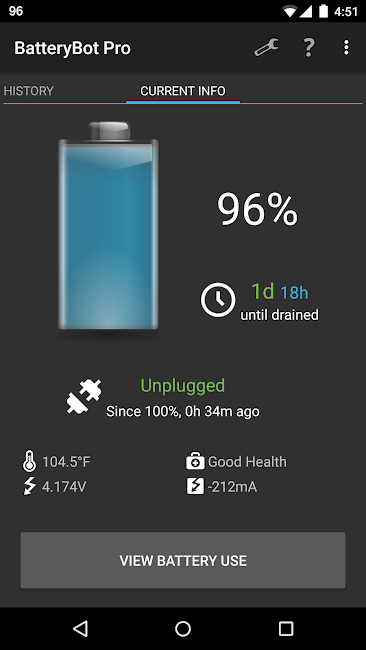Image resolution: width=366 pixels, height=650 pixels.
Task: Tap the green Unplugged status label
Action: [x=183, y=385]
